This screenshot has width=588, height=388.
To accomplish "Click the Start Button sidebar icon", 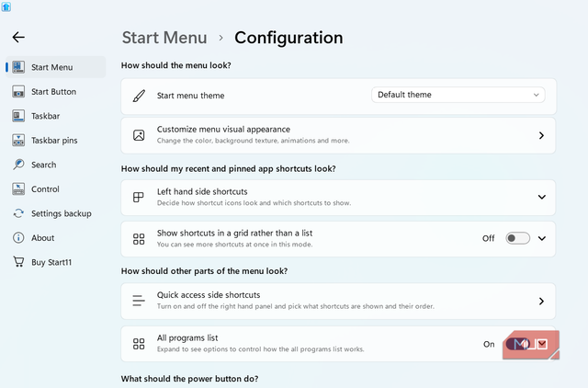I will 18,92.
